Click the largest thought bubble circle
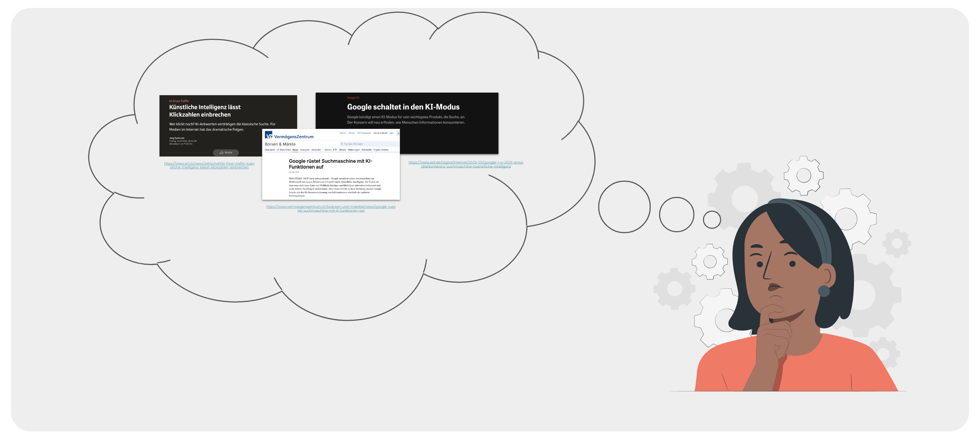 coord(624,207)
